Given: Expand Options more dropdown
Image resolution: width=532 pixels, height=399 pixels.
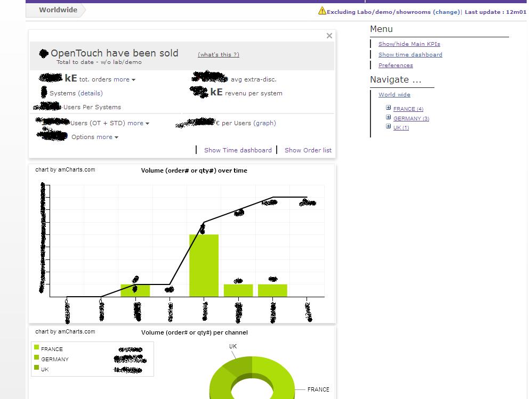Looking at the screenshot, I should (107, 137).
